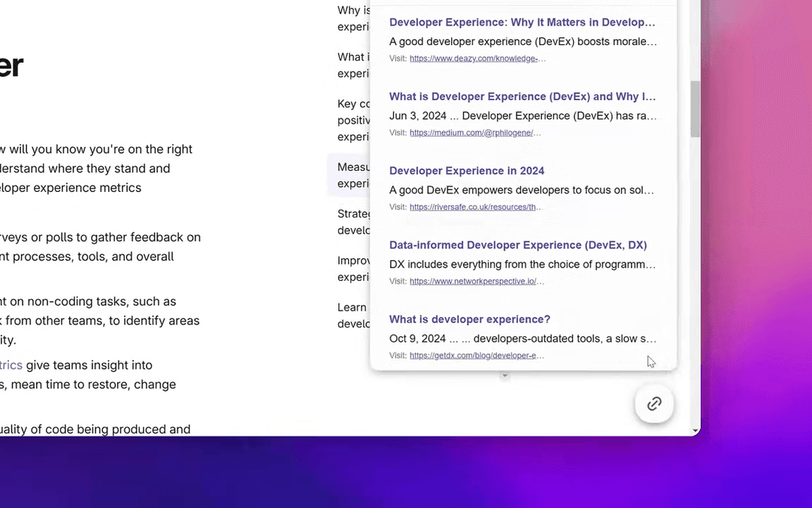This screenshot has width=812, height=508.
Task: Jump to the 'Learn…' contents entry
Action: coord(352,315)
